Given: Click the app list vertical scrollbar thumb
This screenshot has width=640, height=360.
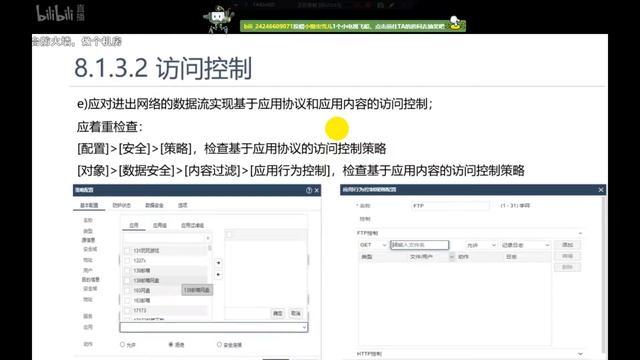Looking at the screenshot, I should 210,248.
